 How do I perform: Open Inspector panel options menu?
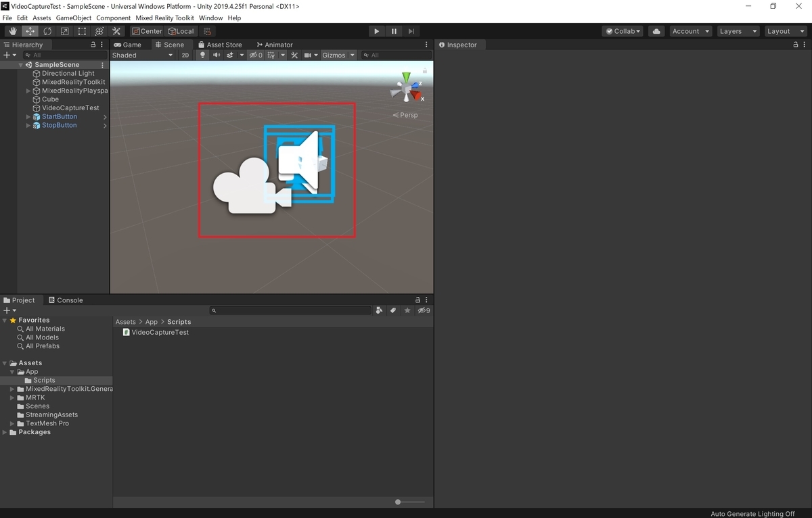tap(805, 45)
